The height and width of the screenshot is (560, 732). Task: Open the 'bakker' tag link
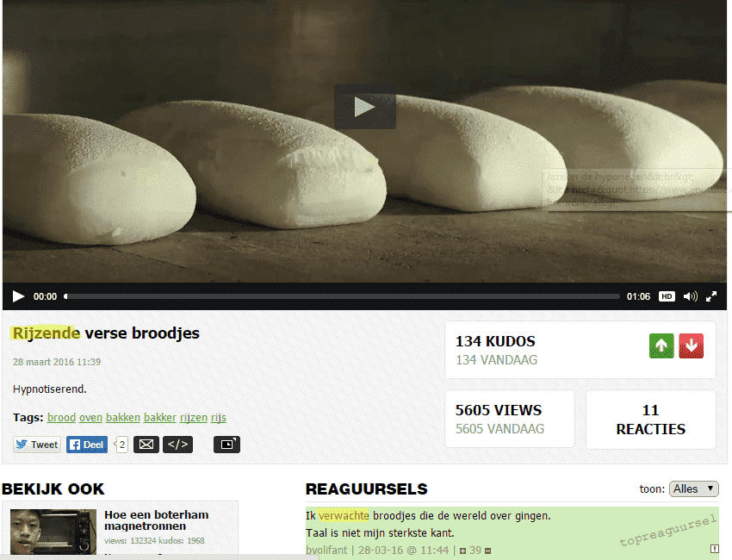(160, 418)
